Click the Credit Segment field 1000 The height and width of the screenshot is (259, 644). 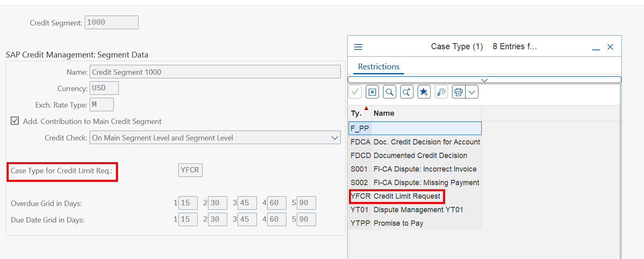point(111,22)
